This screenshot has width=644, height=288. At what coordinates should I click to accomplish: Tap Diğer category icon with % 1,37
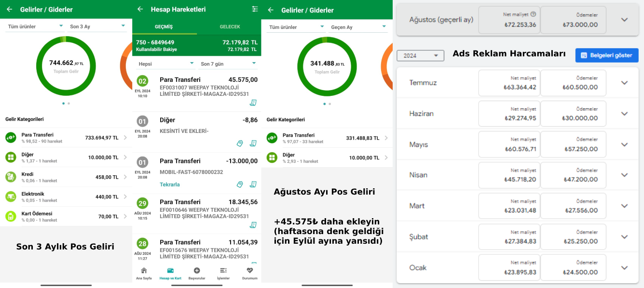pos(11,157)
